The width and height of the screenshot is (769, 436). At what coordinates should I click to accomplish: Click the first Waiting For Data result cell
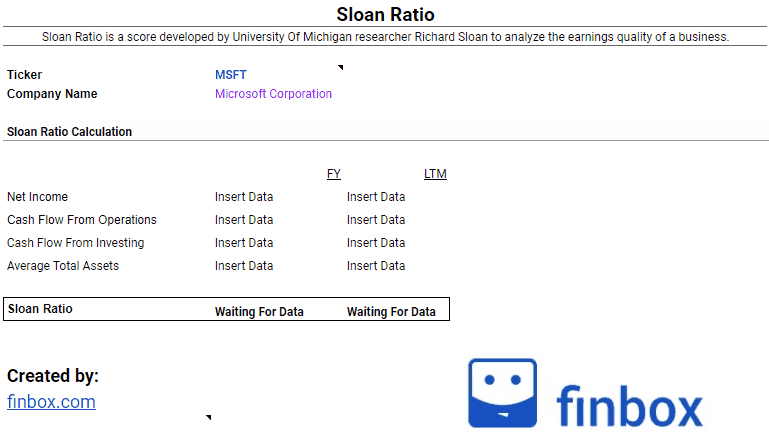click(x=259, y=312)
